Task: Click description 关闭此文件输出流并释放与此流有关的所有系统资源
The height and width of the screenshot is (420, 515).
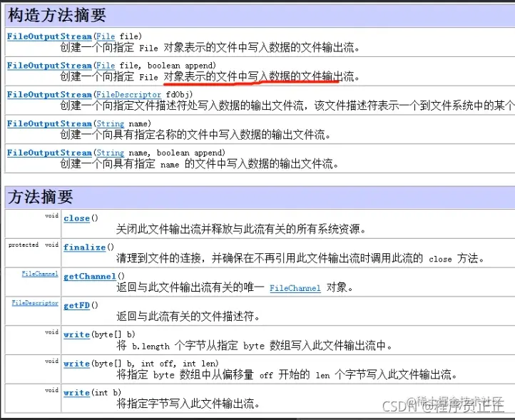Action: click(241, 229)
